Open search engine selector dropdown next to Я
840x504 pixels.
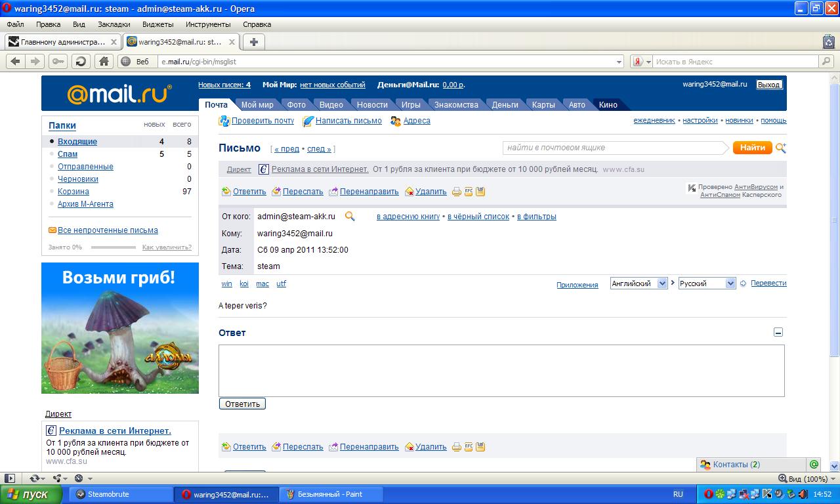click(648, 62)
